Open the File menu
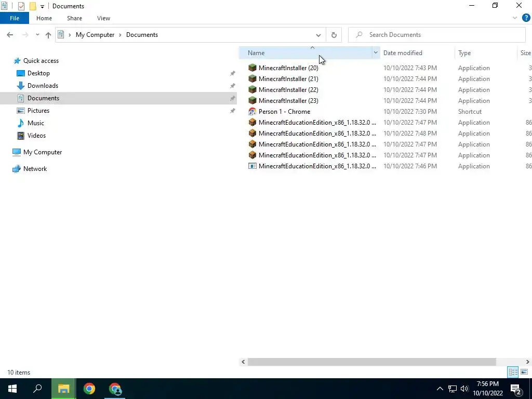The width and height of the screenshot is (532, 399). 15,18
